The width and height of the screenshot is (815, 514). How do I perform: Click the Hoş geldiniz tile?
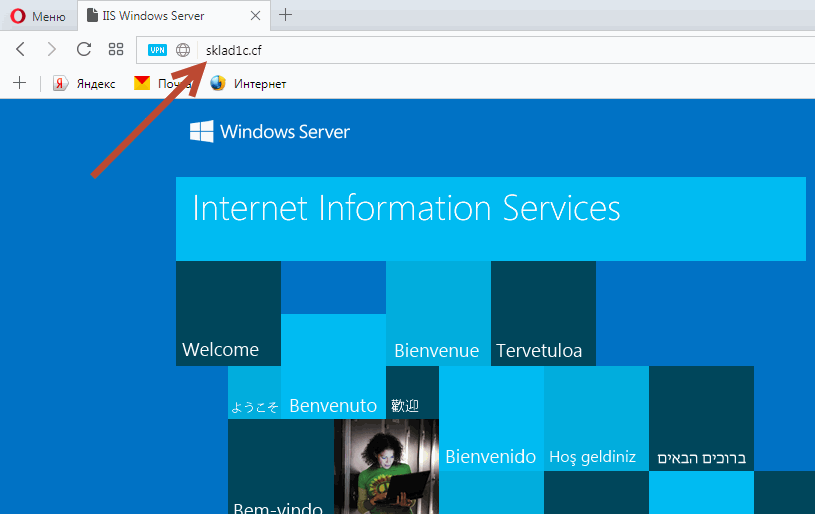tap(596, 418)
